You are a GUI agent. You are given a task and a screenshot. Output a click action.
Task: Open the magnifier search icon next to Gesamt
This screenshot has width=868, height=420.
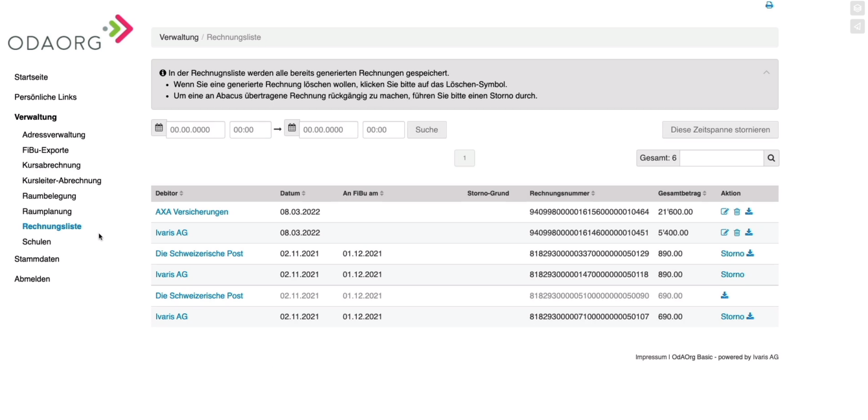click(771, 158)
